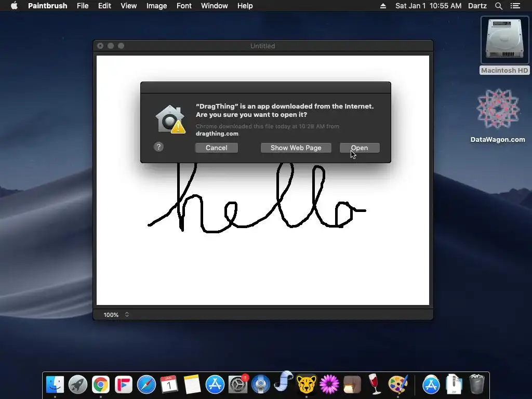Open the View menu

(x=129, y=6)
